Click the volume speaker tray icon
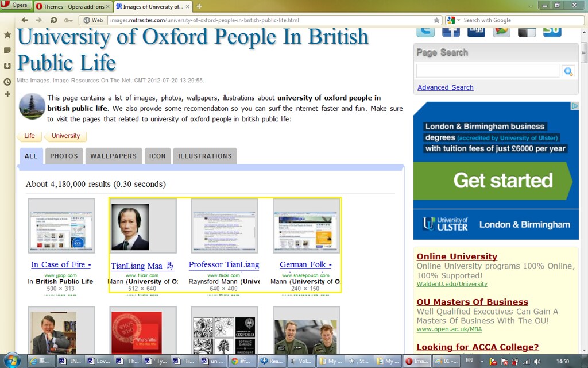This screenshot has width=588, height=368. point(537,361)
